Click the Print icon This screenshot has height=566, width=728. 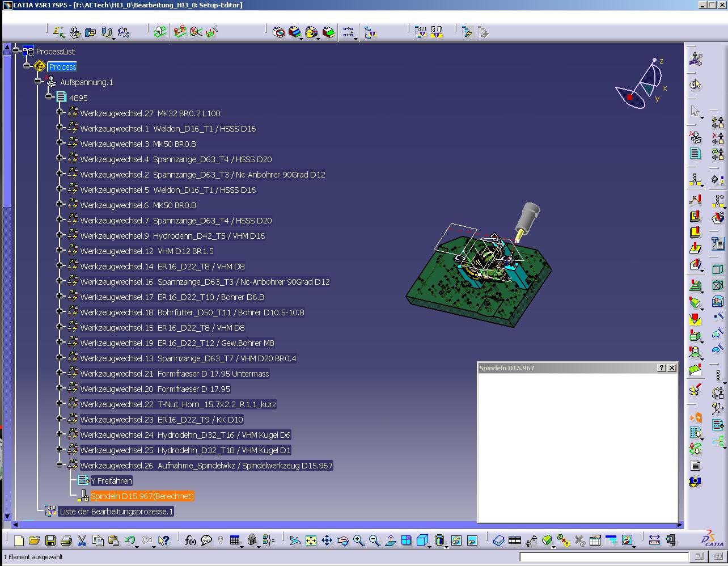(66, 540)
